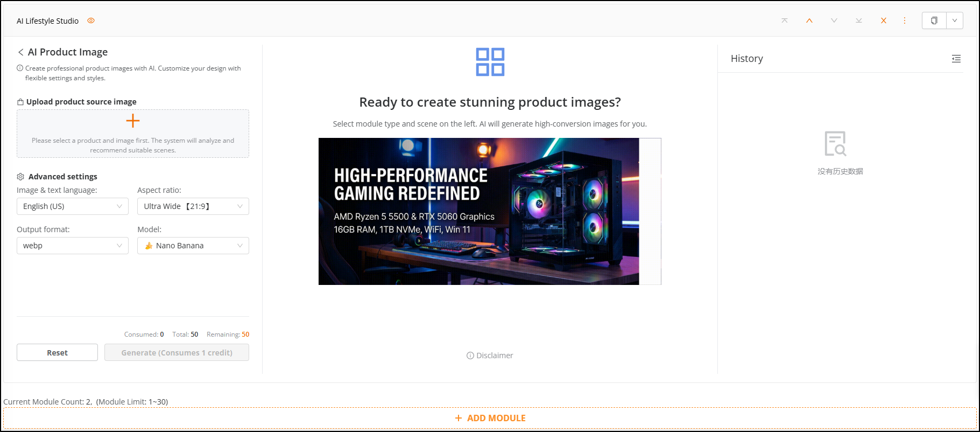The image size is (980, 432).
Task: Click ADD MODULE at the bottom
Action: (490, 418)
